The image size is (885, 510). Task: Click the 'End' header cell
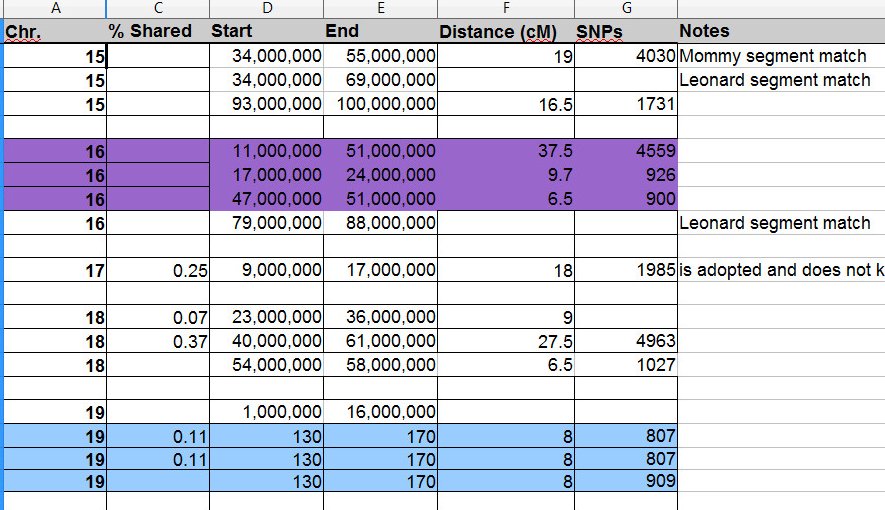point(380,31)
